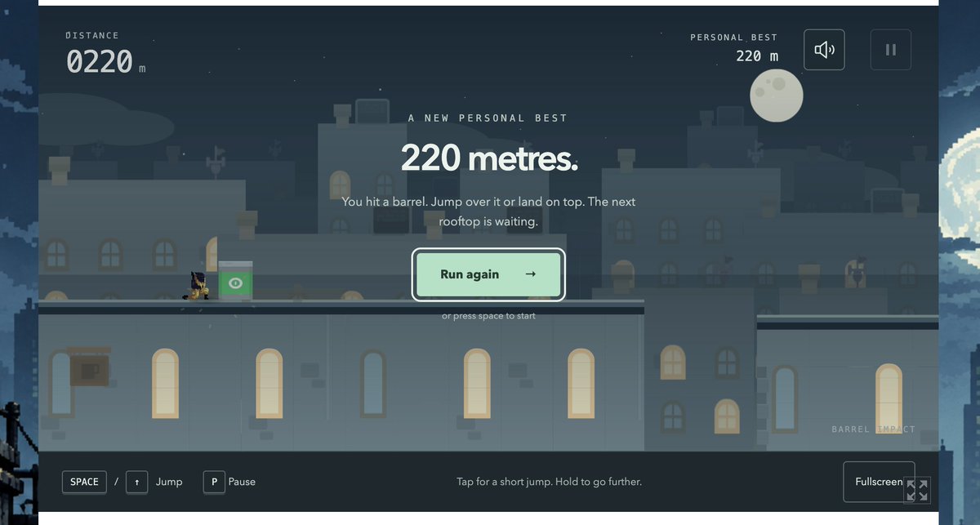Click the DISTANCE label
Screen dimensions: 980x525
click(x=92, y=35)
